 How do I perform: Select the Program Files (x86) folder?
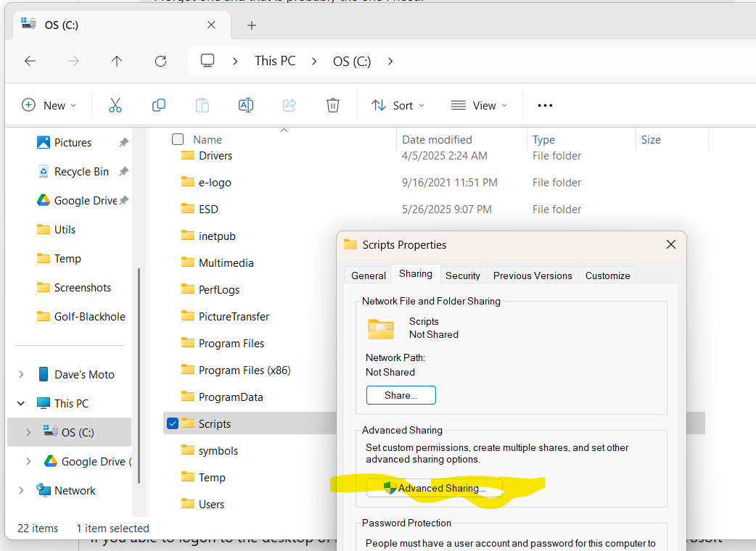point(245,370)
